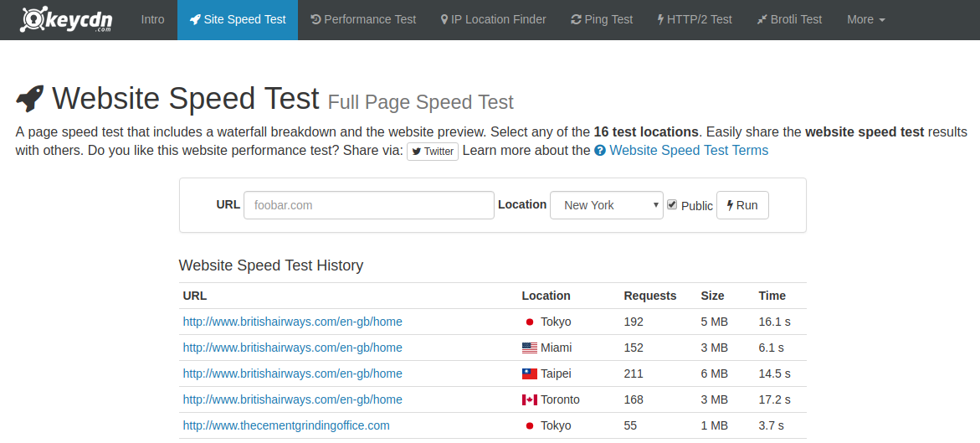Switch to IP Location Finder tab
The width and height of the screenshot is (980, 443).
coord(493,19)
